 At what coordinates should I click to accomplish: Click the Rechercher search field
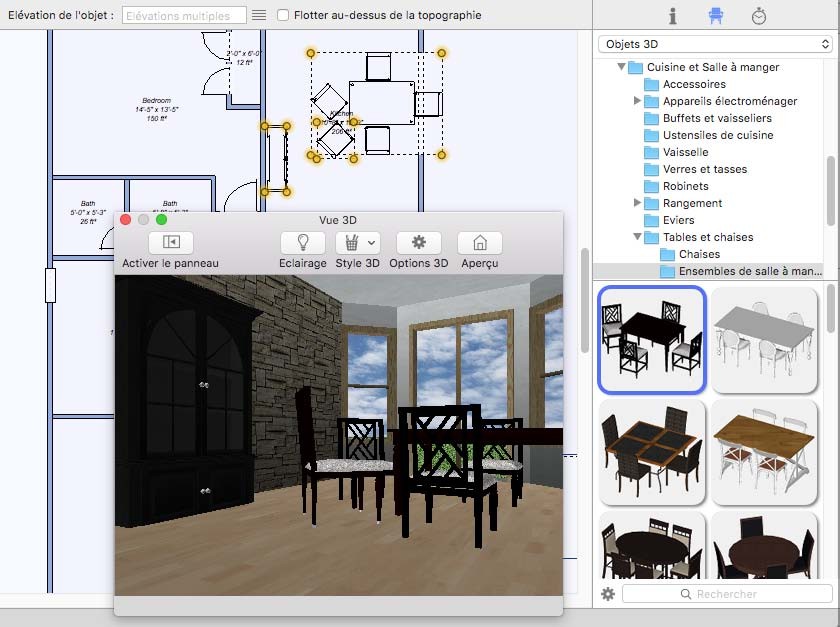727,594
